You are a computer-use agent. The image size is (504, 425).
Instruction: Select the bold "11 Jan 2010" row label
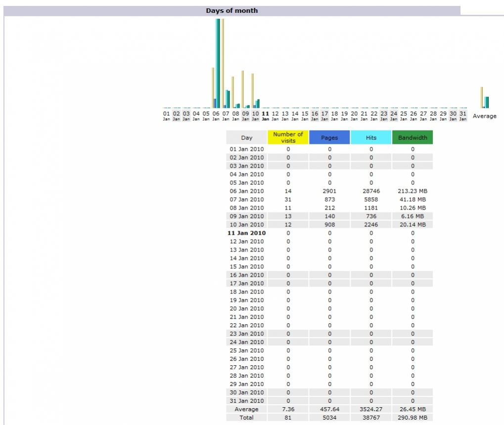(x=246, y=233)
